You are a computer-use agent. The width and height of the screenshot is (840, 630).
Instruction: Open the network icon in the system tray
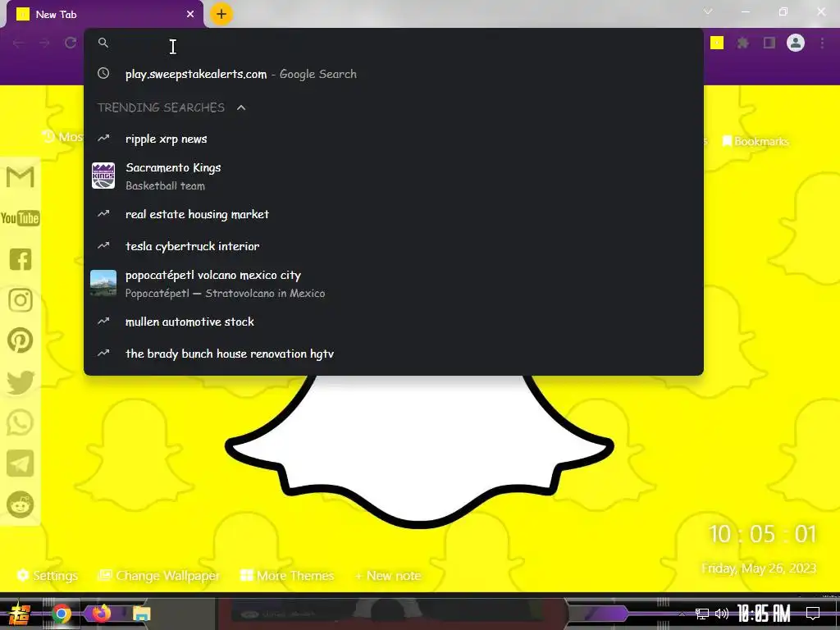[702, 614]
